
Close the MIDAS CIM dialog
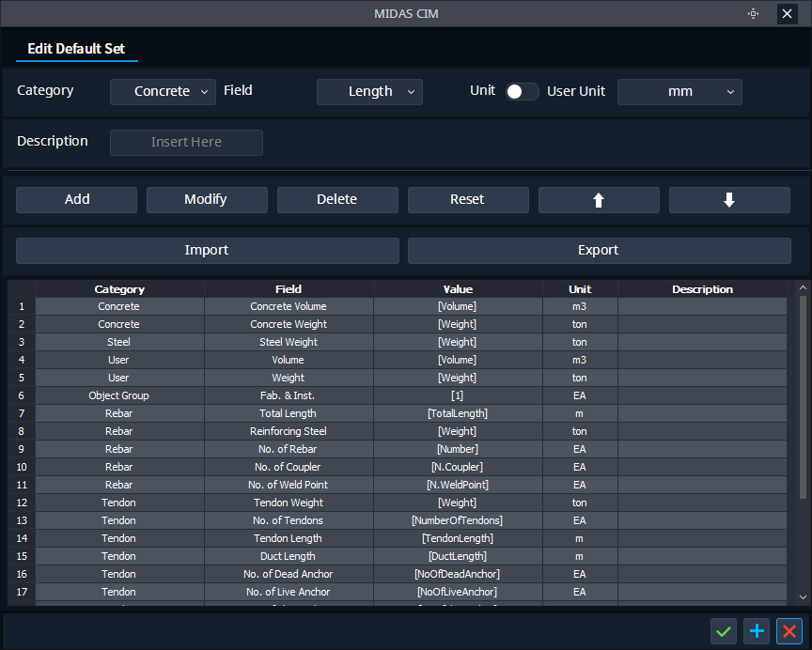(788, 13)
